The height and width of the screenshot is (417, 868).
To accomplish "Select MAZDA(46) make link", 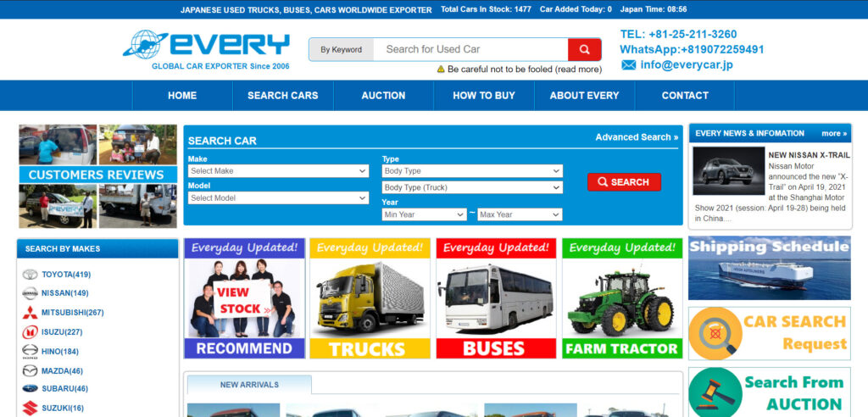I will [62, 371].
